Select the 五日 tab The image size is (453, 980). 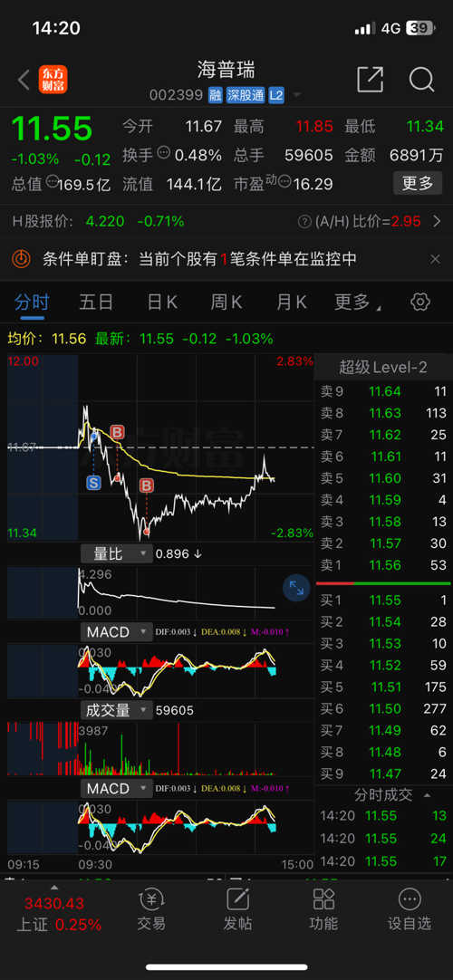(96, 303)
